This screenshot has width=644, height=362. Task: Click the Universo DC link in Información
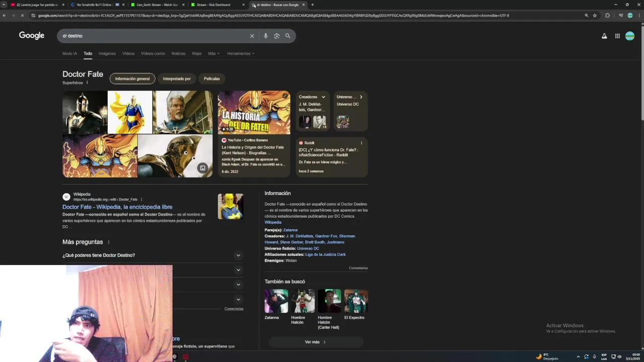click(x=308, y=248)
